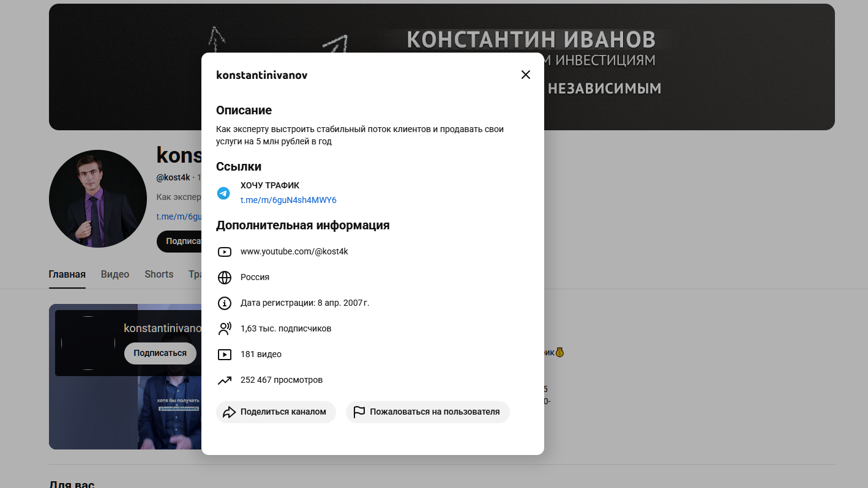Open the t.me/m/6guN4sh4MWY6 link in dialog
Screen dimensions: 868x488
click(x=288, y=200)
